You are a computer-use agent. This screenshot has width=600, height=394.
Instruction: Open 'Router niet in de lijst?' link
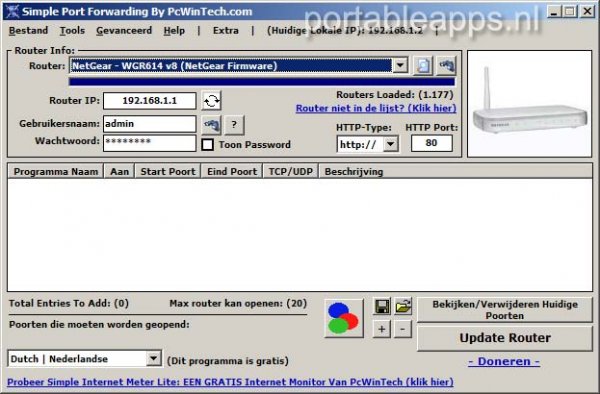tap(376, 108)
